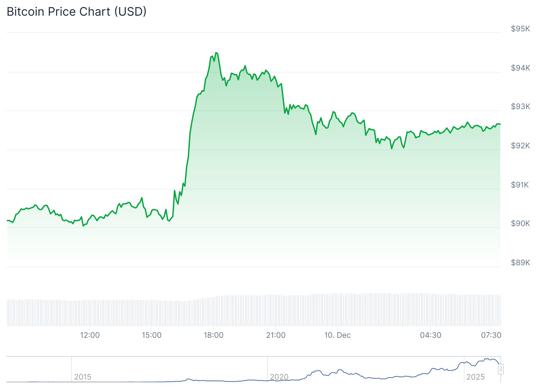The image size is (537, 392).
Task: Click the $89K price axis label
Action: point(520,263)
